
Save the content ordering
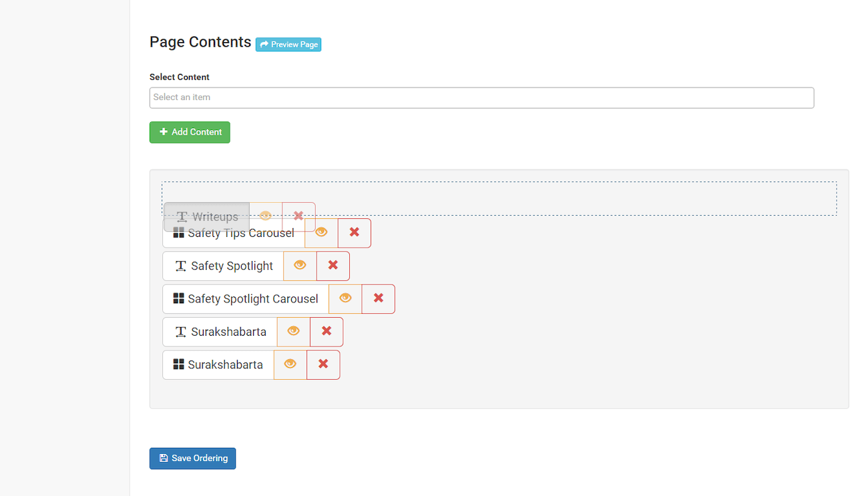click(x=192, y=459)
